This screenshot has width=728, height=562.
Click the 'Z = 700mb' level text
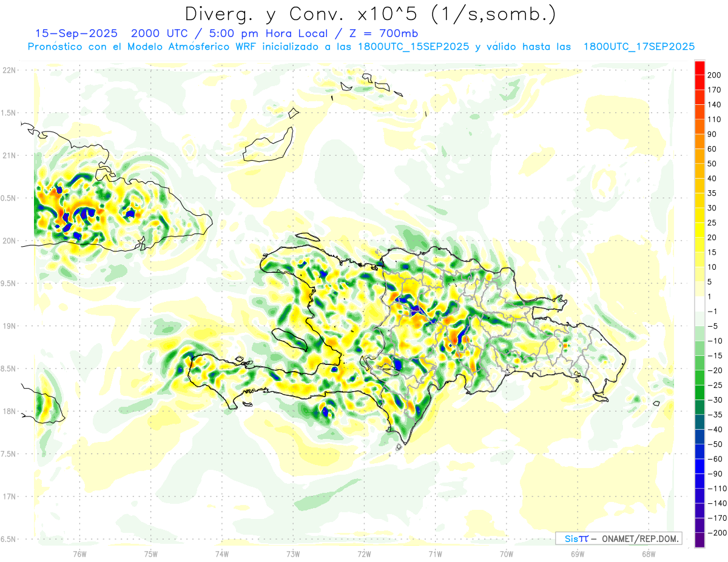click(x=382, y=33)
